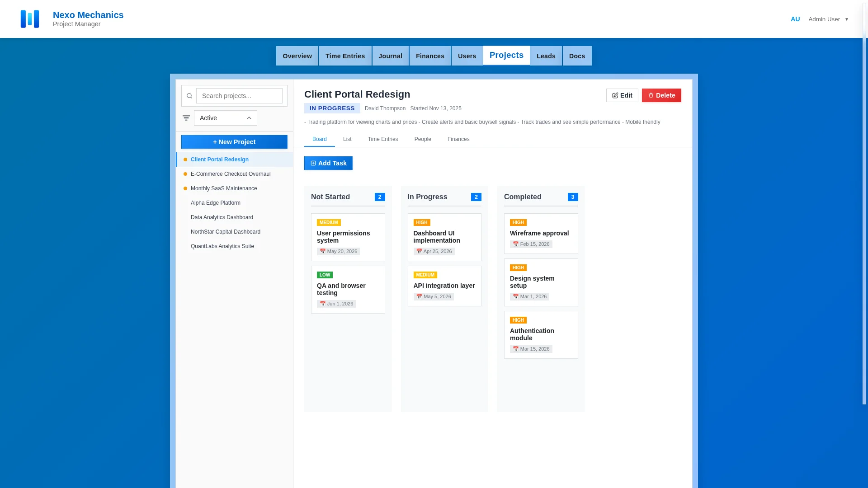Screen dimensions: 868x488
Task: Open the project Time Entries sub-tab
Action: click(x=383, y=139)
